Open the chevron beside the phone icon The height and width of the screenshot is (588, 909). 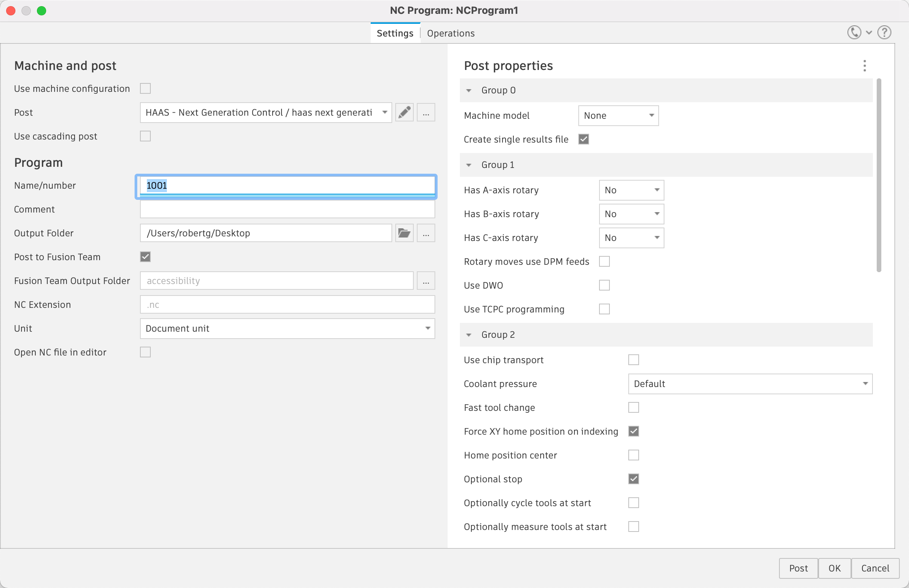(869, 33)
